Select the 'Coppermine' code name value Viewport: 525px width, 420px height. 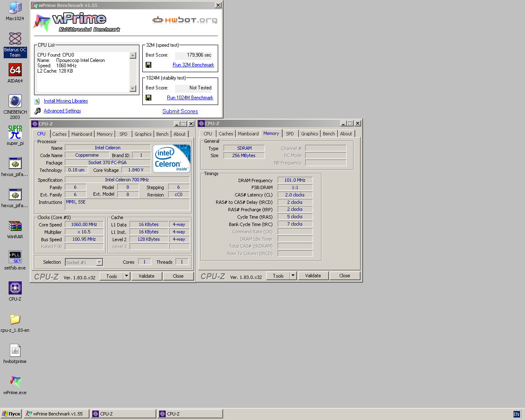coord(87,155)
